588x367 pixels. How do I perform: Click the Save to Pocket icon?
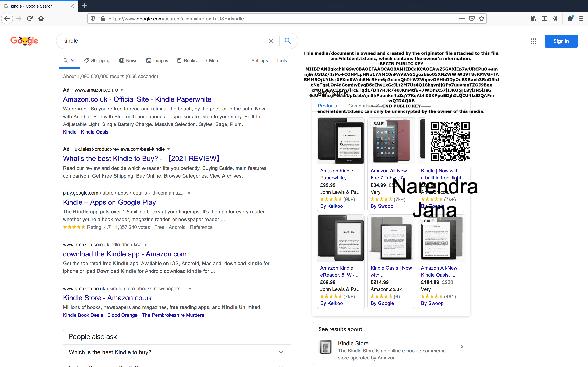click(472, 19)
